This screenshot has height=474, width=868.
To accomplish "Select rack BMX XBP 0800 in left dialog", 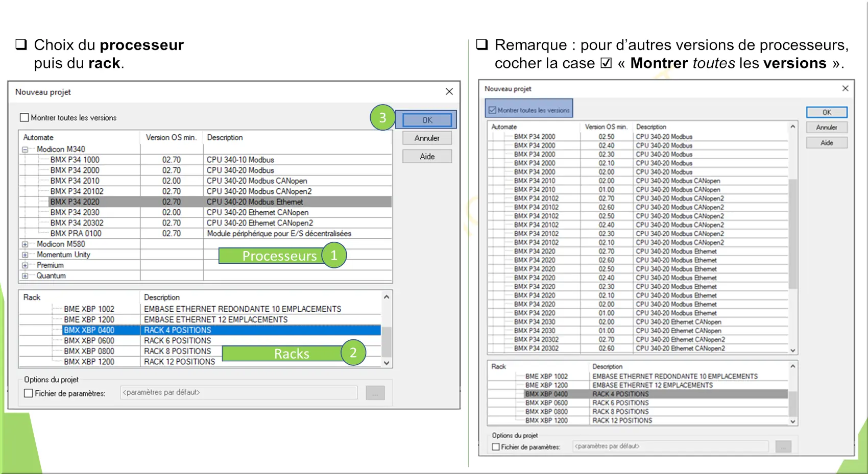I will click(89, 351).
